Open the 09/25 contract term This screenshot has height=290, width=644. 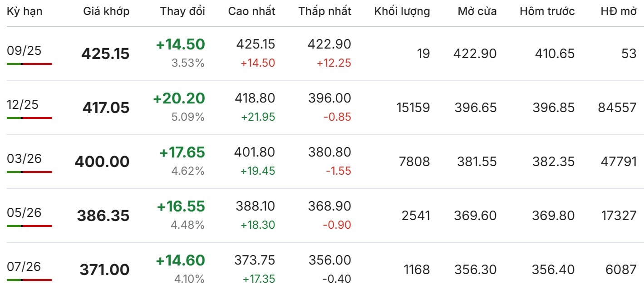24,50
